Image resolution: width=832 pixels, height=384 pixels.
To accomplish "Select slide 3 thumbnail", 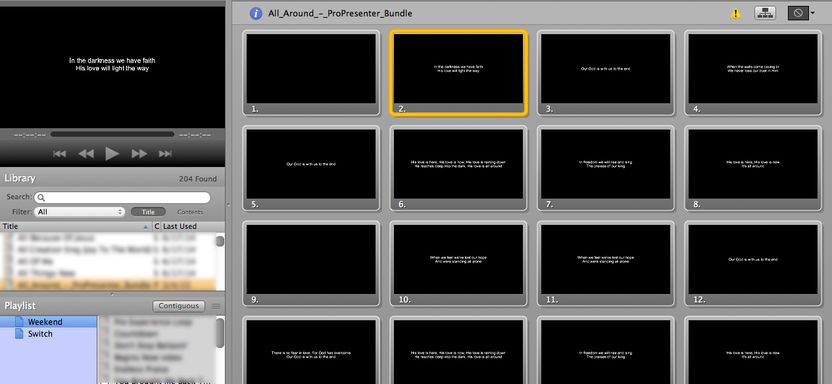I will (605, 73).
